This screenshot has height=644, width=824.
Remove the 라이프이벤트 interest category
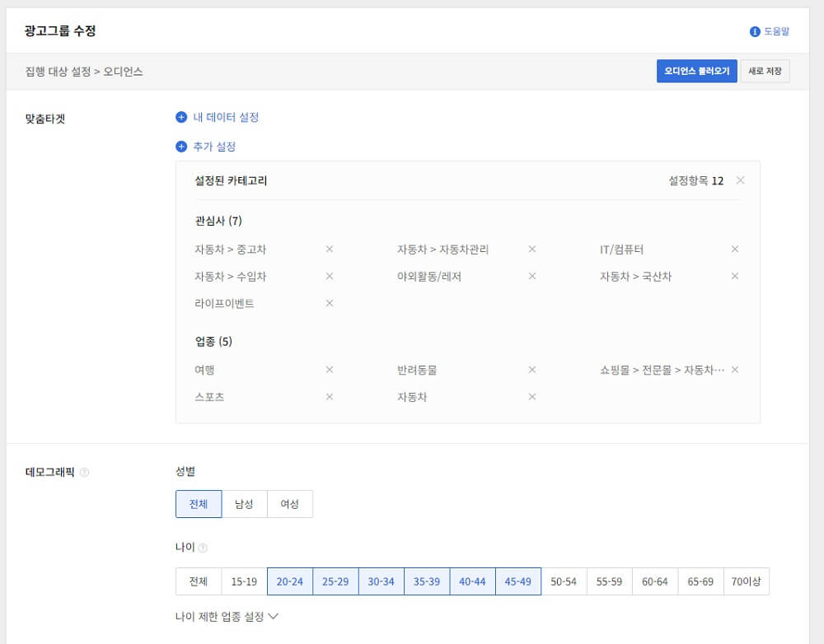coord(329,303)
